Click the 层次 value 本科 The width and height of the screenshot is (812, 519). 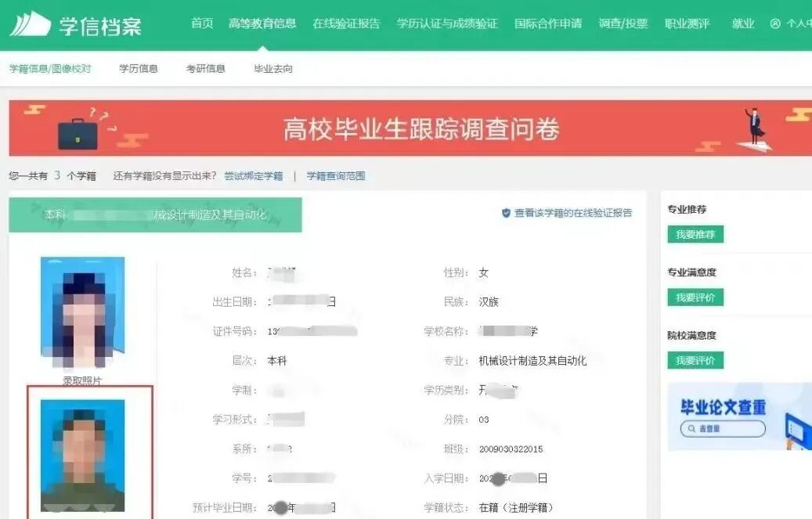(277, 361)
